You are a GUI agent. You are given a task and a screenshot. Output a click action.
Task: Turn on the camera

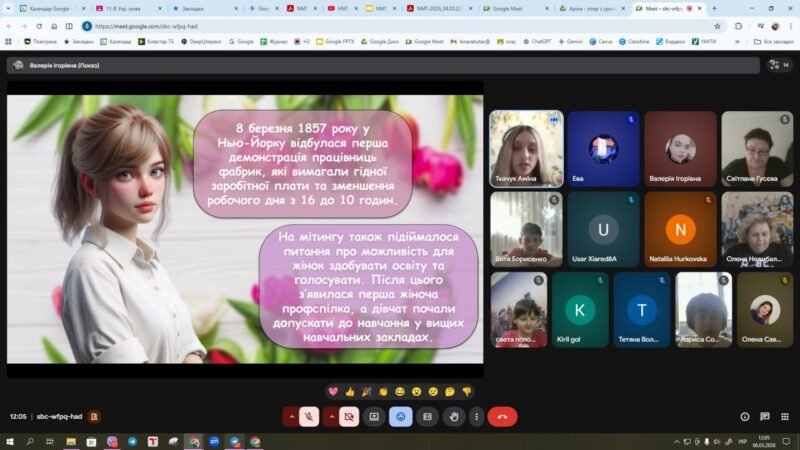tap(349, 416)
